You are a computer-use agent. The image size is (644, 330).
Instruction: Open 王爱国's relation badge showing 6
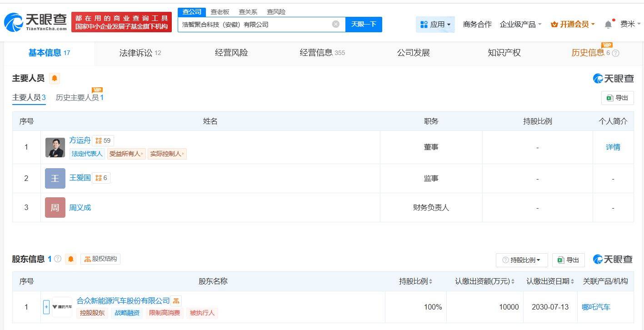point(101,178)
